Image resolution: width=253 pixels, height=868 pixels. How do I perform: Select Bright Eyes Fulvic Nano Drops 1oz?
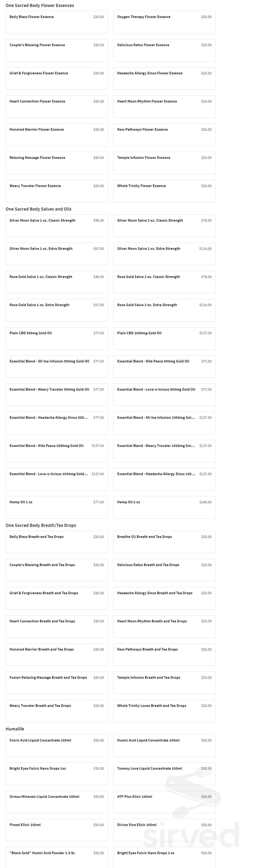(57, 774)
